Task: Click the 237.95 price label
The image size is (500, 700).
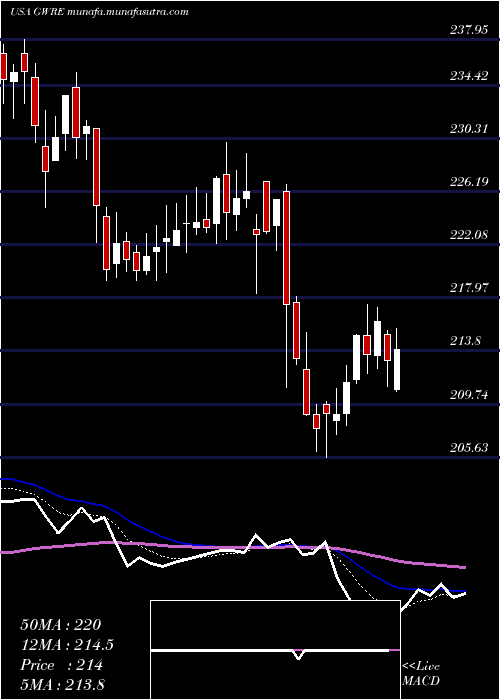Action: [x=470, y=30]
